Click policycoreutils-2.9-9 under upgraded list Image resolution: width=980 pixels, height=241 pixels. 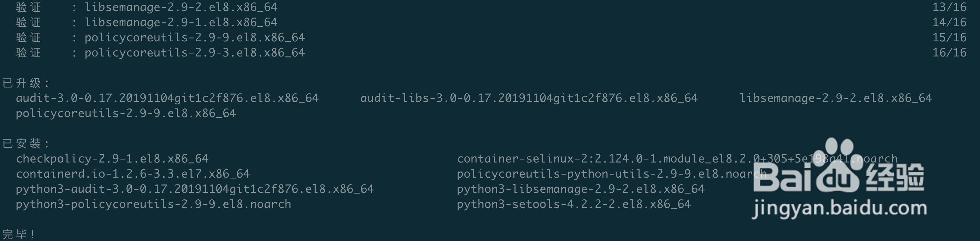coord(126,113)
